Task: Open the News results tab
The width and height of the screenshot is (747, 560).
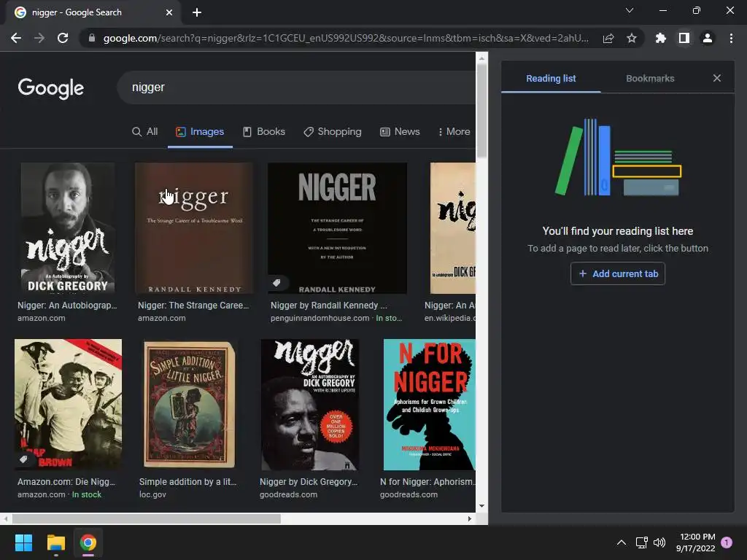Action: point(400,132)
